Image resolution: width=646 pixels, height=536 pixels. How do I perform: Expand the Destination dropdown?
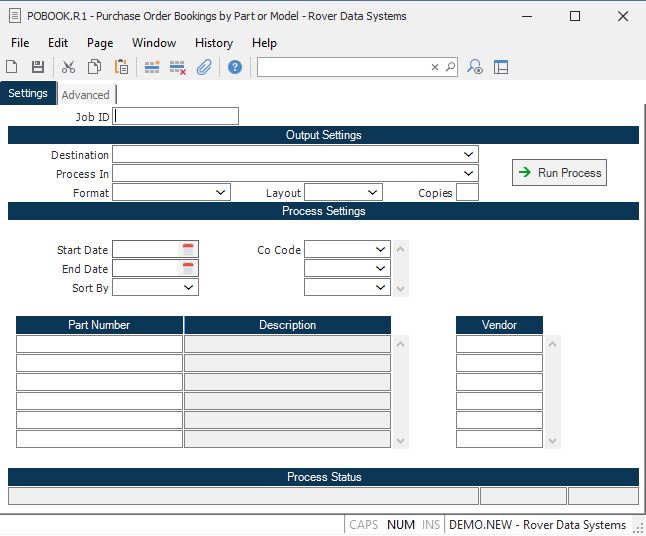point(468,155)
